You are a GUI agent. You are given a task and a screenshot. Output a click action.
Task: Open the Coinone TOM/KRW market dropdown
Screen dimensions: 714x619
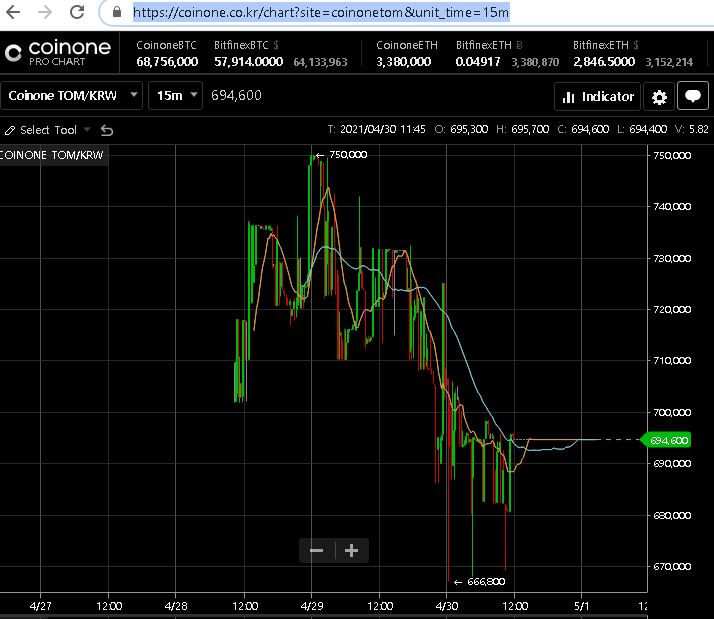coord(71,96)
